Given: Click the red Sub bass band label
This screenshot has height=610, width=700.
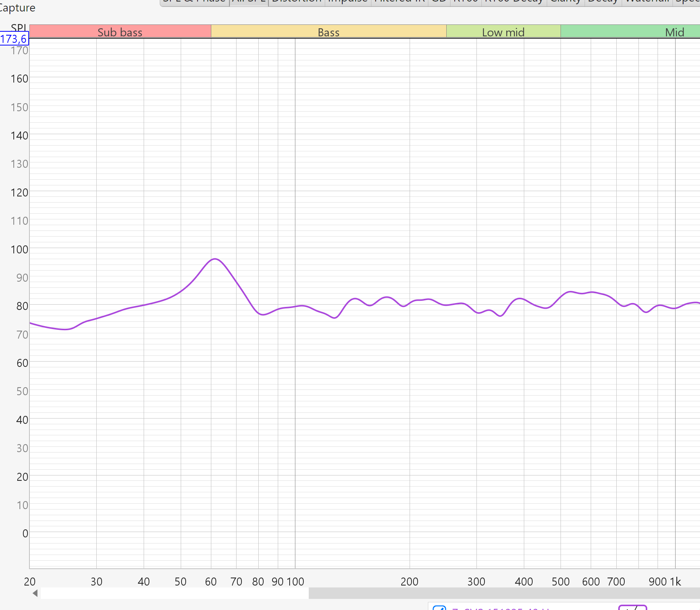Looking at the screenshot, I should [120, 32].
